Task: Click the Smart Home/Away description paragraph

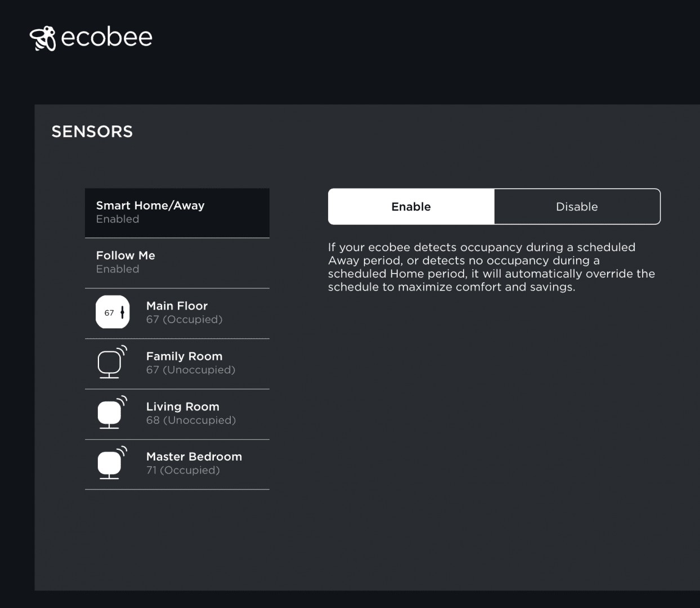Action: tap(492, 267)
